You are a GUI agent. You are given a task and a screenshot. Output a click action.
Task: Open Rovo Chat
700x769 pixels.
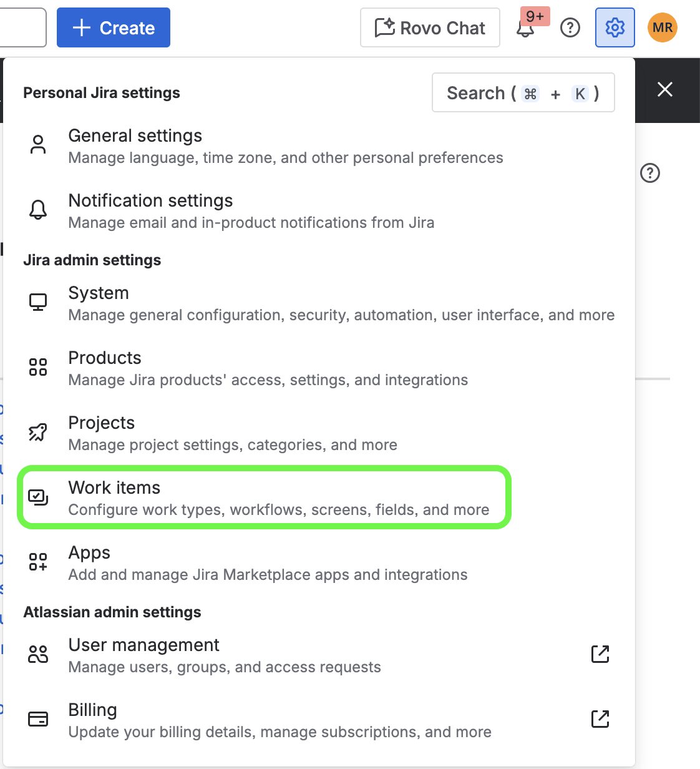(429, 27)
